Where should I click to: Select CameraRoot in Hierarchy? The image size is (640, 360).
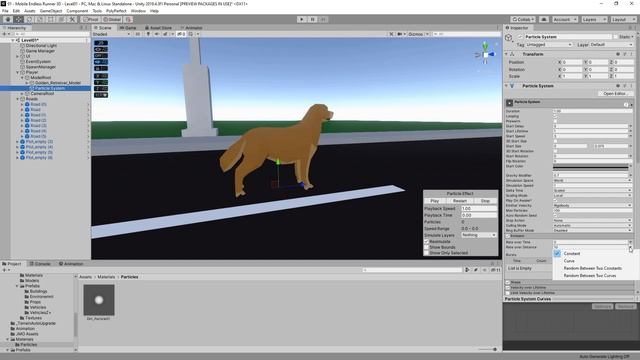pos(42,93)
